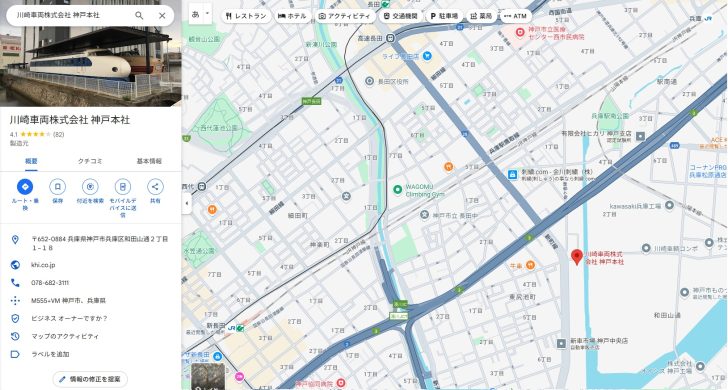Switch to the 基本情報 tab
The width and height of the screenshot is (728, 390).
coord(149,161)
